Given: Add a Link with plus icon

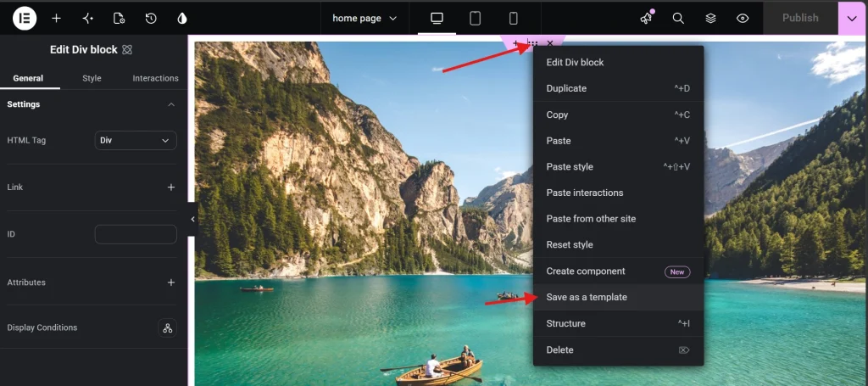Looking at the screenshot, I should tap(171, 187).
